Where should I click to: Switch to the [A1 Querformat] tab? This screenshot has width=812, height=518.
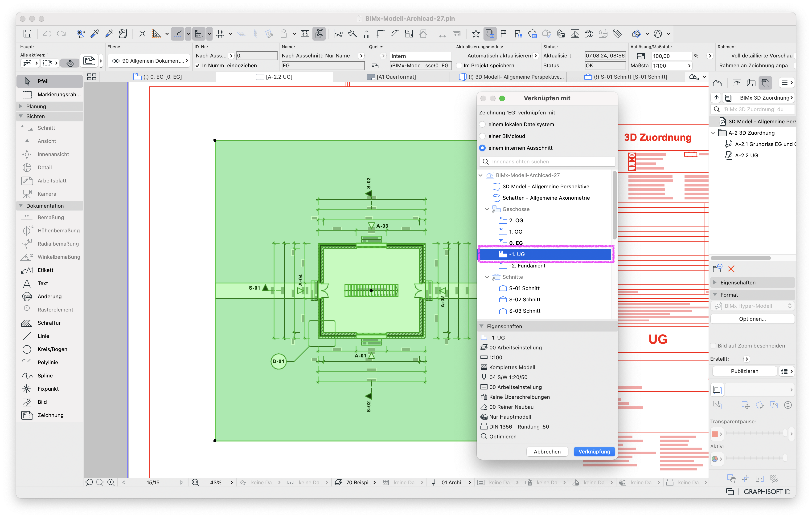click(391, 77)
